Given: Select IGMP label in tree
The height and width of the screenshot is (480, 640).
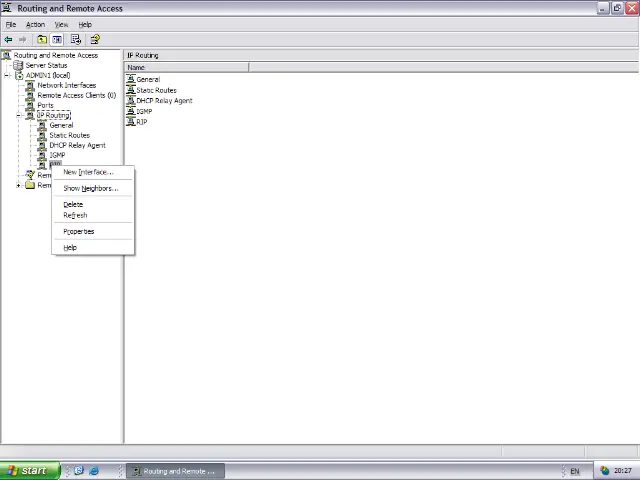Looking at the screenshot, I should click(x=57, y=155).
